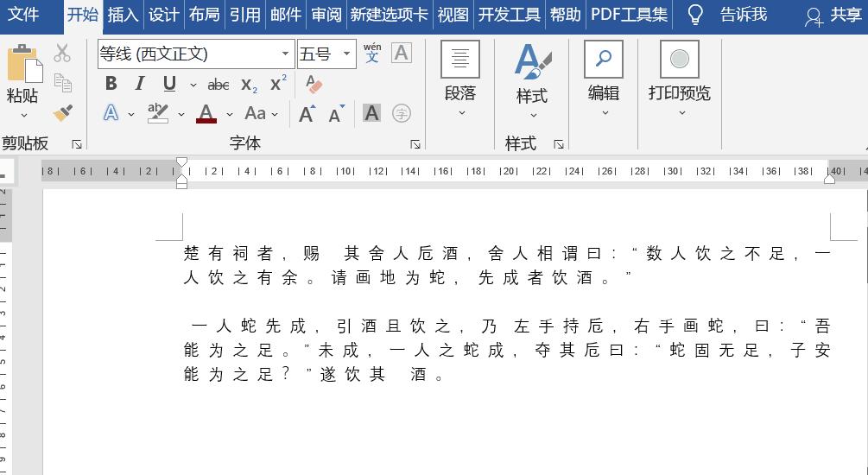Toggle subscript x₂ formatting

(x=249, y=85)
